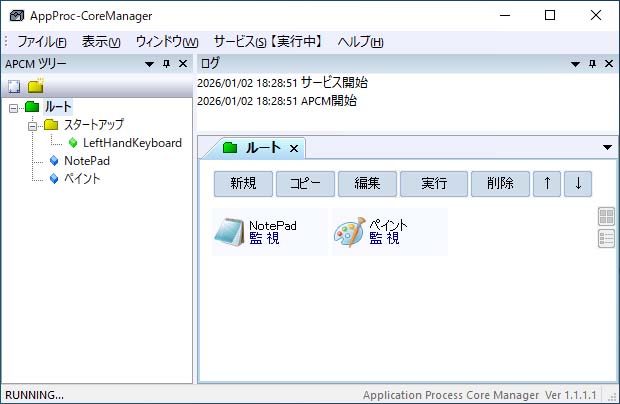This screenshot has width=620, height=404.
Task: Toggle auto-hide pin on the ログ panel
Action: [591, 64]
